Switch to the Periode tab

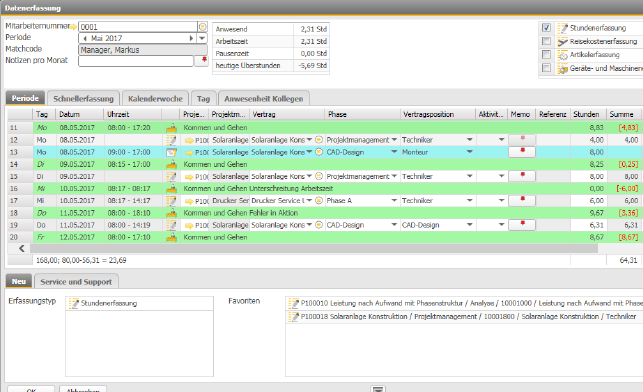click(x=25, y=98)
